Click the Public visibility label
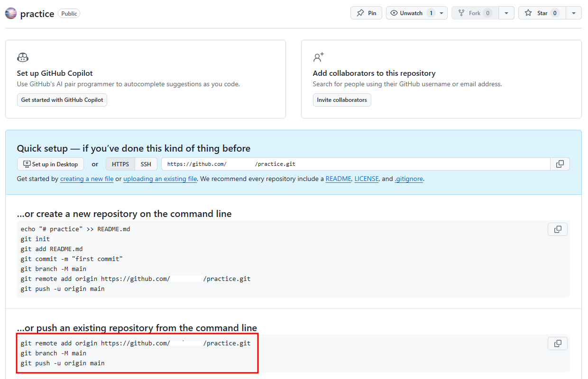 click(69, 13)
